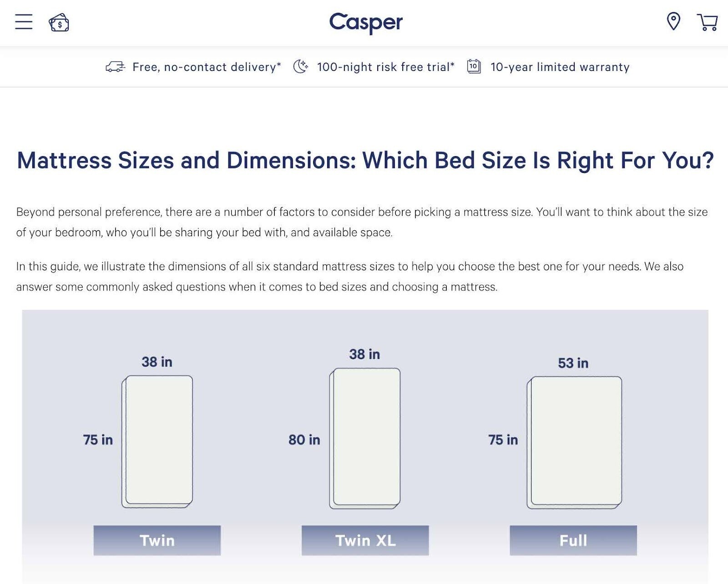
Task: Open the store locator pin icon
Action: click(673, 21)
